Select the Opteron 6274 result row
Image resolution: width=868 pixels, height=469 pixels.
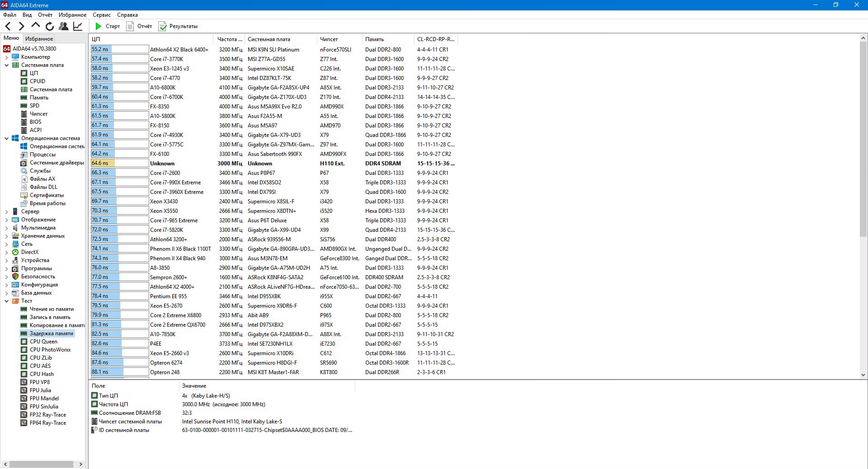(x=273, y=363)
